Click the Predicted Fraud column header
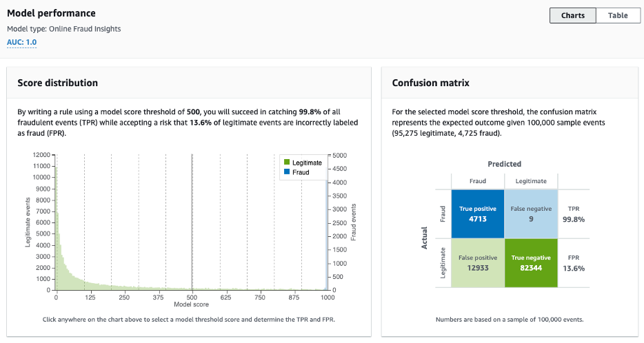The height and width of the screenshot is (343, 644). [x=478, y=181]
